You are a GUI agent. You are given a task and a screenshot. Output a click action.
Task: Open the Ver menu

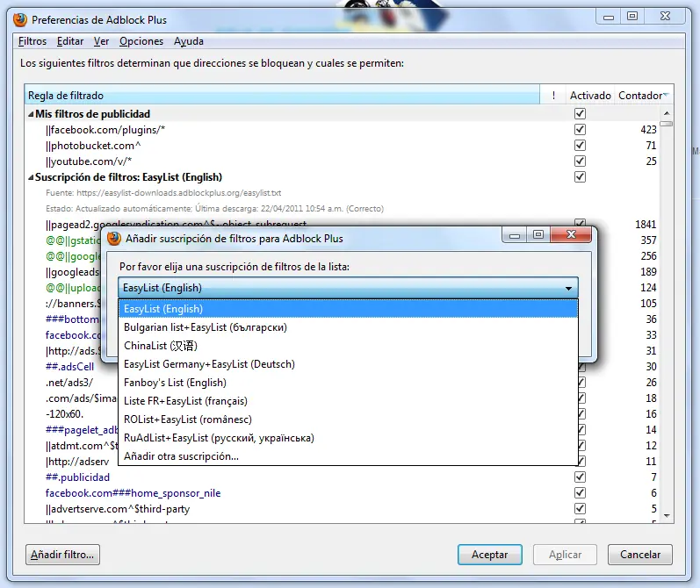click(101, 41)
